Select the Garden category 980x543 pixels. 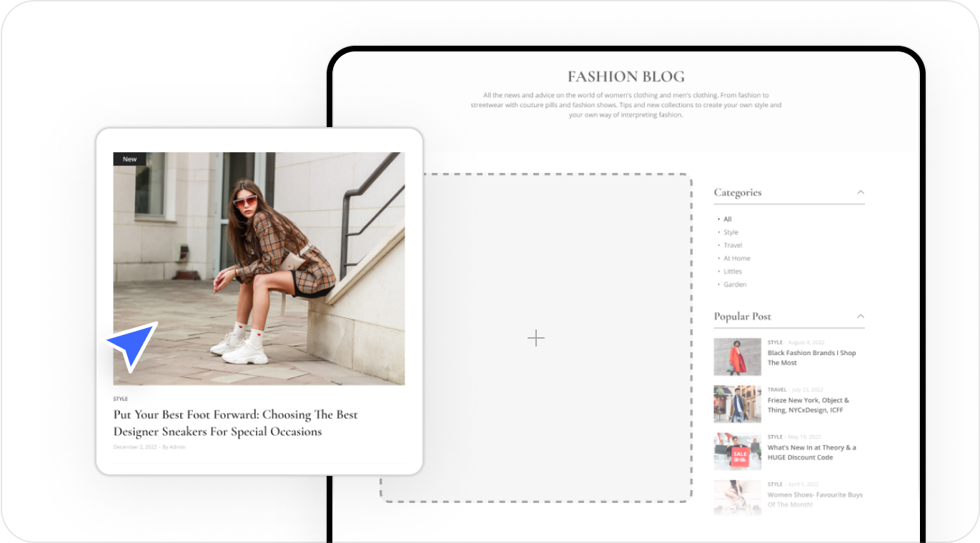pos(734,284)
